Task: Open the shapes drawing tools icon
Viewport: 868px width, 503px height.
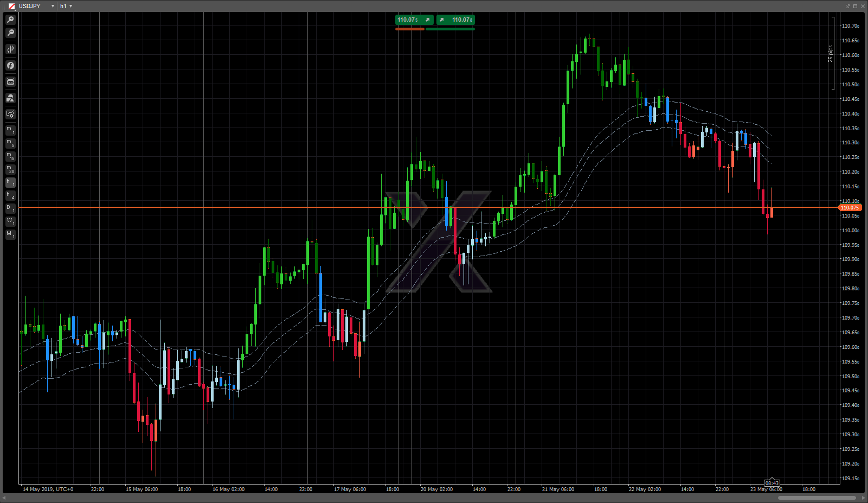Action: (x=10, y=98)
